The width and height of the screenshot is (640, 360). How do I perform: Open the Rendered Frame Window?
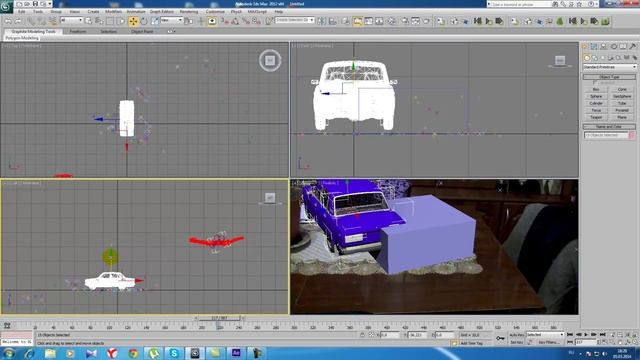(415, 21)
